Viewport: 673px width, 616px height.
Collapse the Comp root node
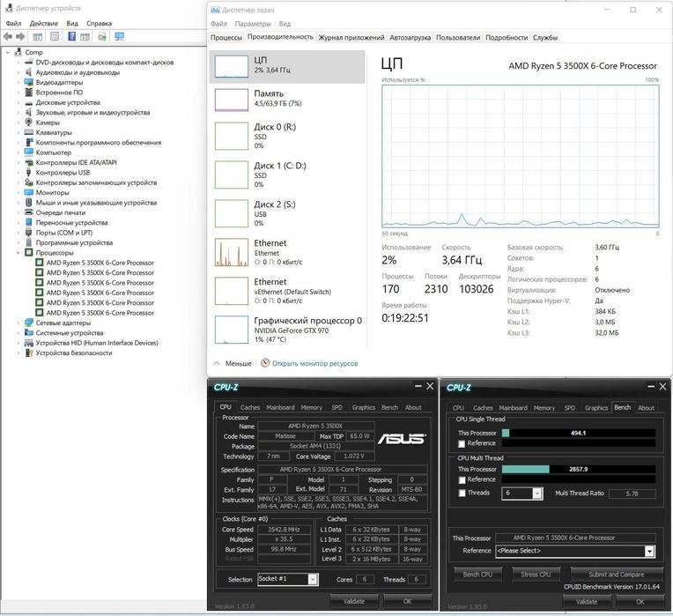pos(7,52)
